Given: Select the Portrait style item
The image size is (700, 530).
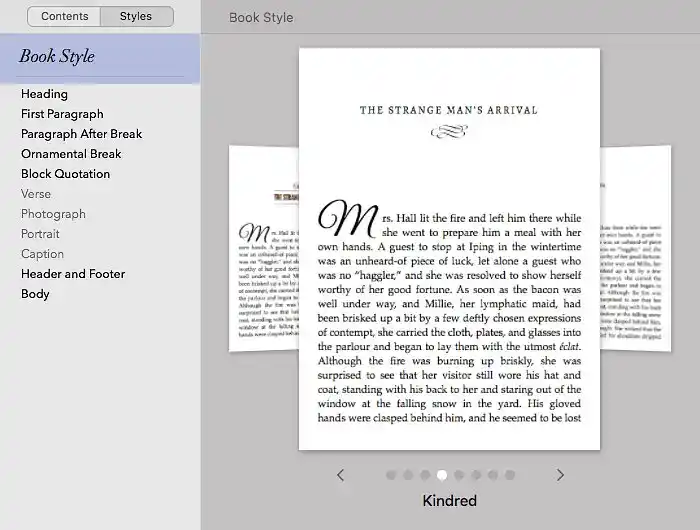Looking at the screenshot, I should 40,234.
